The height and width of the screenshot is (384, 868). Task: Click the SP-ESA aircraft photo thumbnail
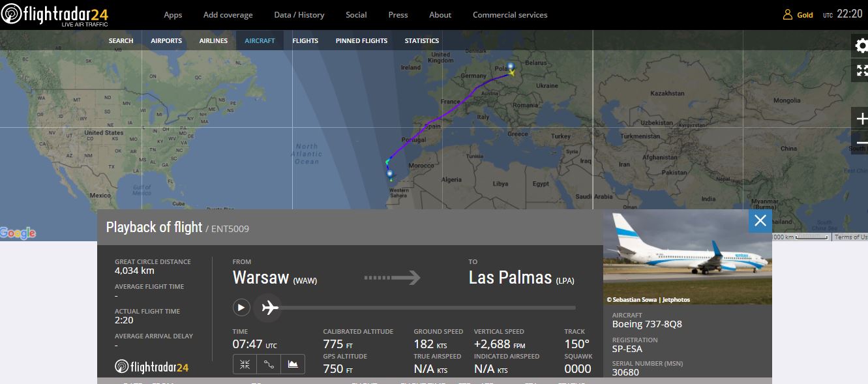(687, 257)
